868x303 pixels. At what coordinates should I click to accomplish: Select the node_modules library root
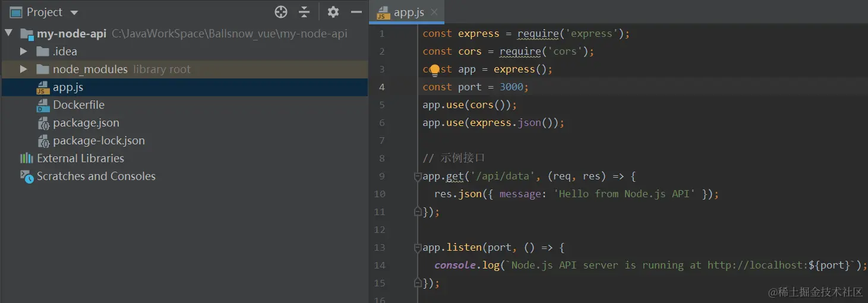(184, 69)
